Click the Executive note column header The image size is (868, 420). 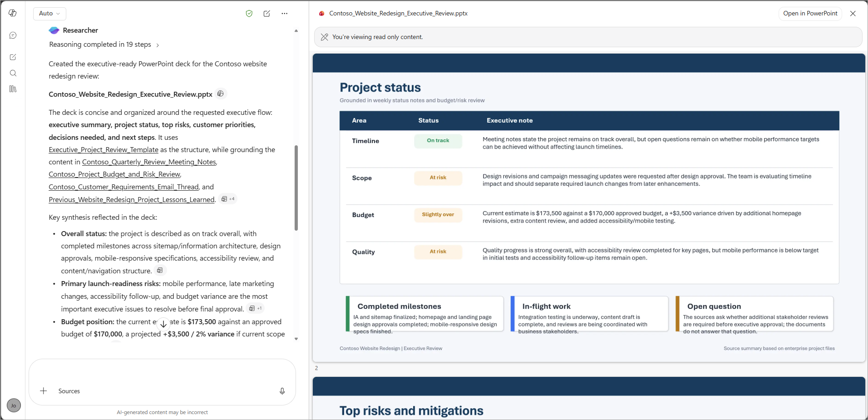510,120
